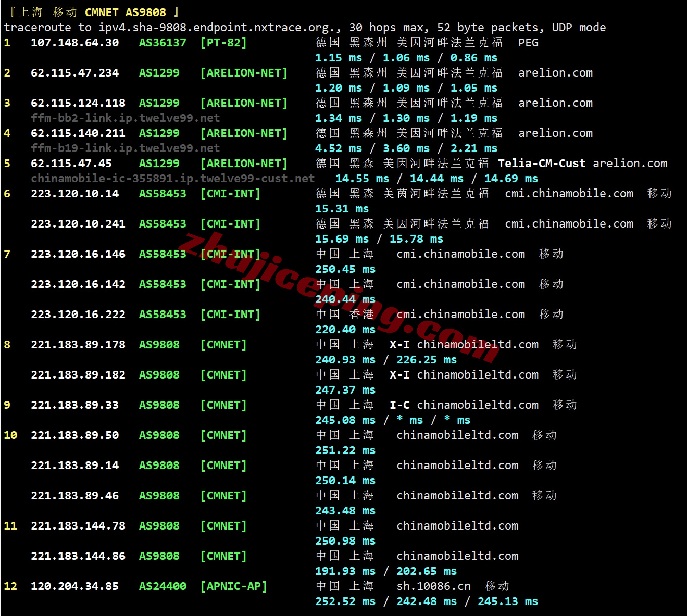The height and width of the screenshot is (616, 687).
Task: Select the IP 221.183.89.50
Action: pyautogui.click(x=74, y=435)
